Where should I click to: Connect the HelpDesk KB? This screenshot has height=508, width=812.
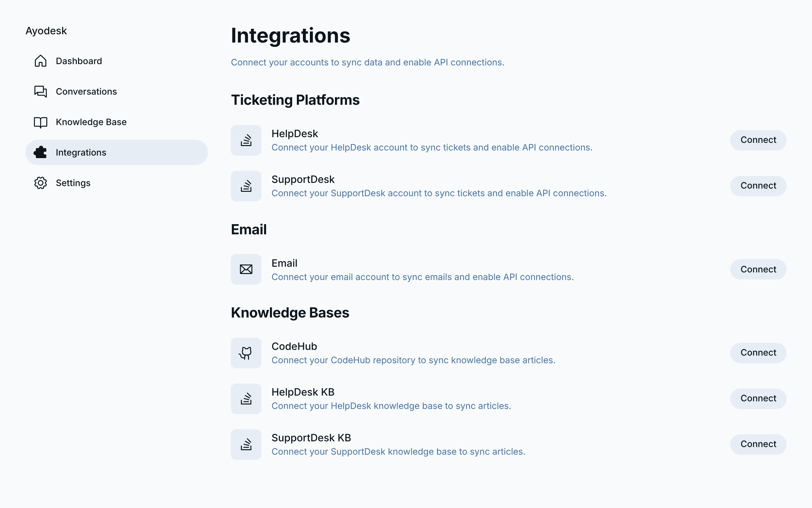click(758, 398)
